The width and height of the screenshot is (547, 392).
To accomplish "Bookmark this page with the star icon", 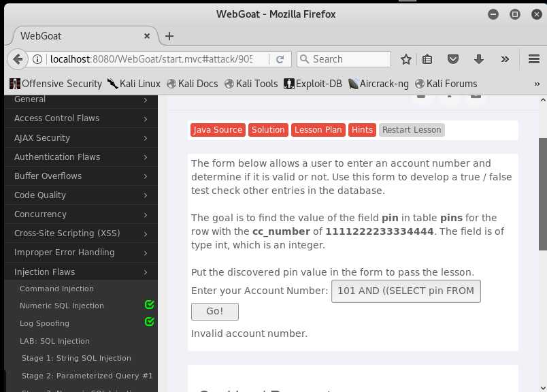I will pyautogui.click(x=405, y=59).
